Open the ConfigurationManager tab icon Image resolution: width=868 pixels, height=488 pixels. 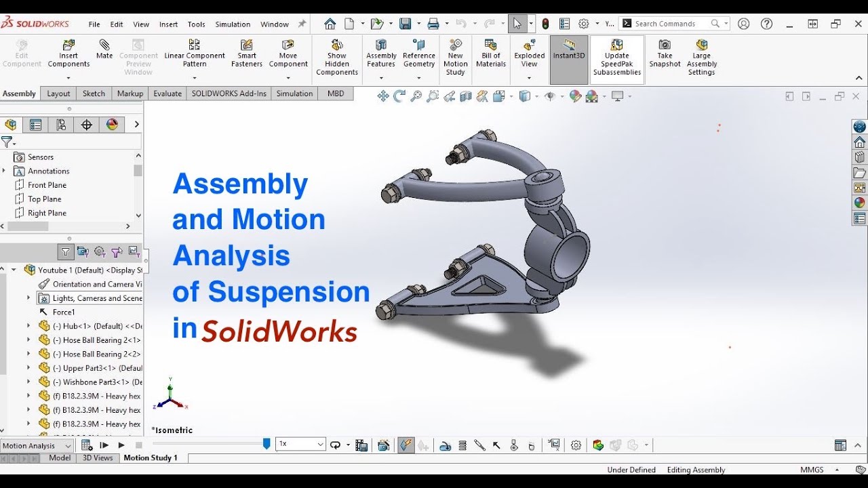coord(61,125)
